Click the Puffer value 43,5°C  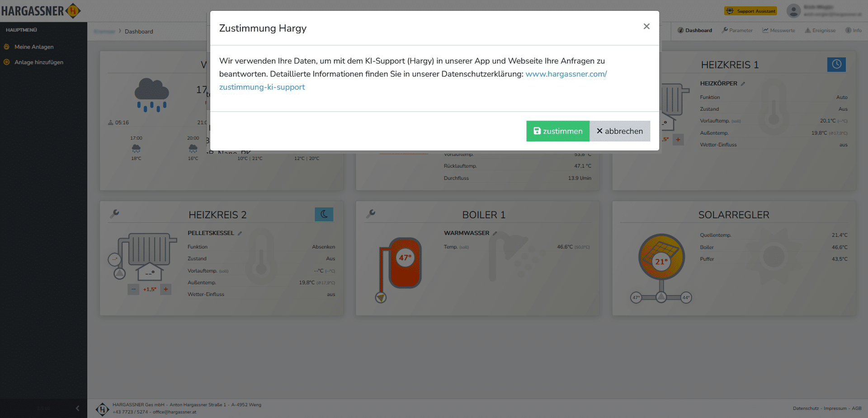click(x=840, y=259)
